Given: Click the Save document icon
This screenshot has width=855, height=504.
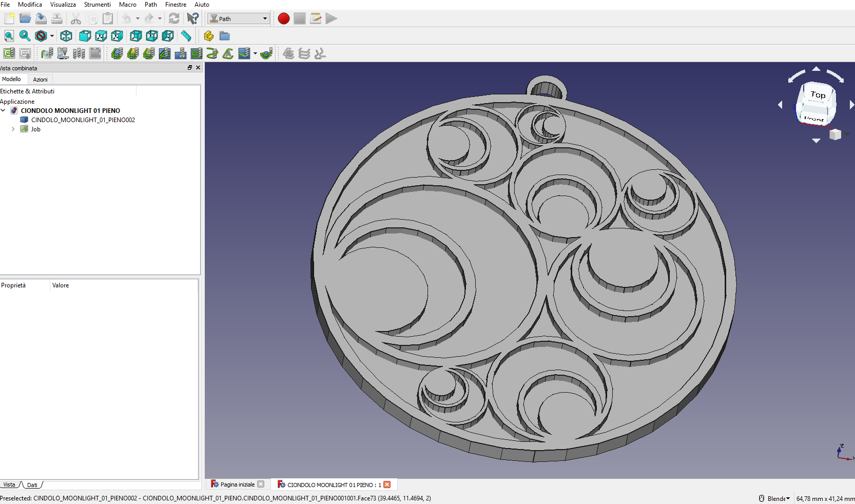Looking at the screenshot, I should click(x=41, y=18).
